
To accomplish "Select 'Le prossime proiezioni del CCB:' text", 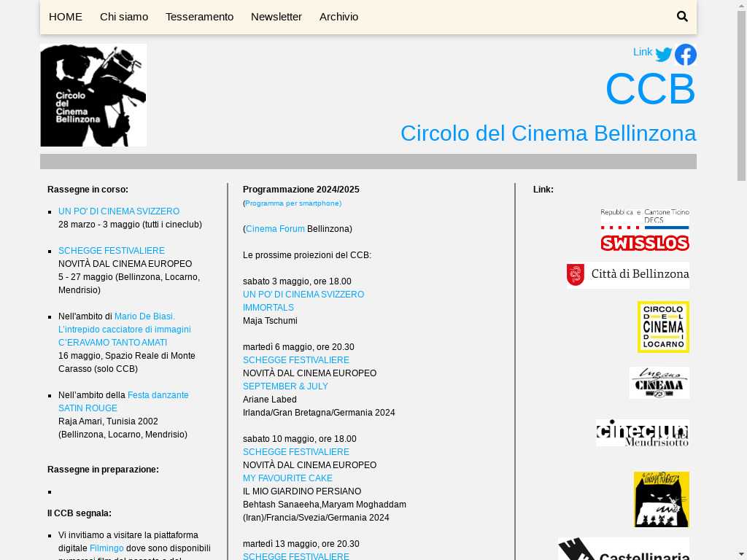I will [x=307, y=255].
